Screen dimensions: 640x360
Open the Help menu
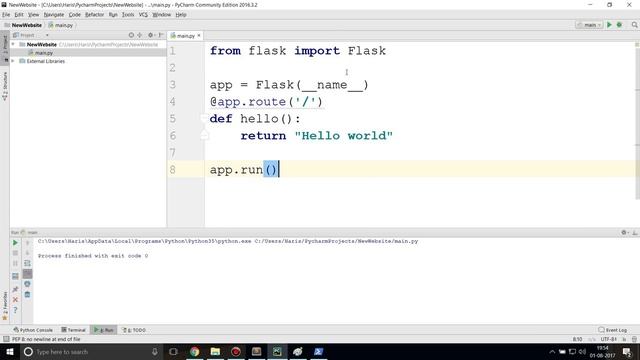(x=181, y=15)
